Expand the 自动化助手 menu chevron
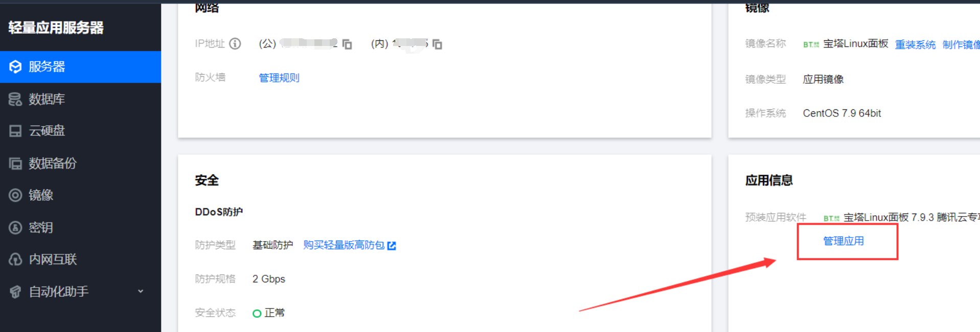The width and height of the screenshot is (980, 332). tap(141, 291)
